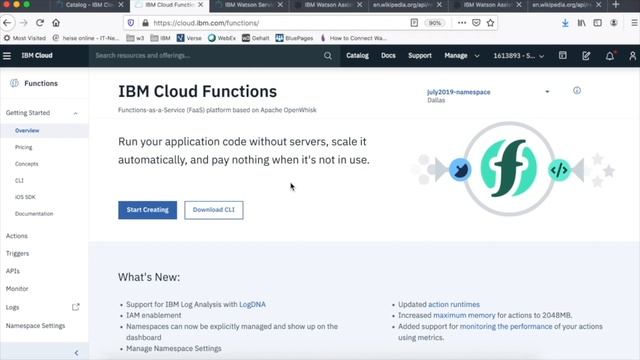This screenshot has height=360, width=640.
Task: Open the maximum memory link
Action: pos(464,316)
